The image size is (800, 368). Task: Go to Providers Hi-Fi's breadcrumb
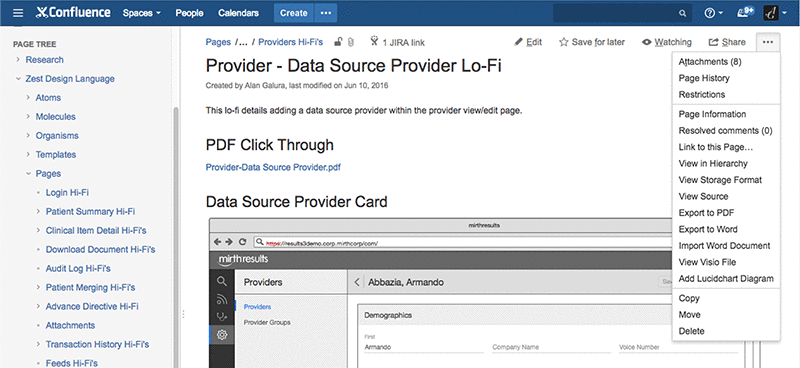290,42
